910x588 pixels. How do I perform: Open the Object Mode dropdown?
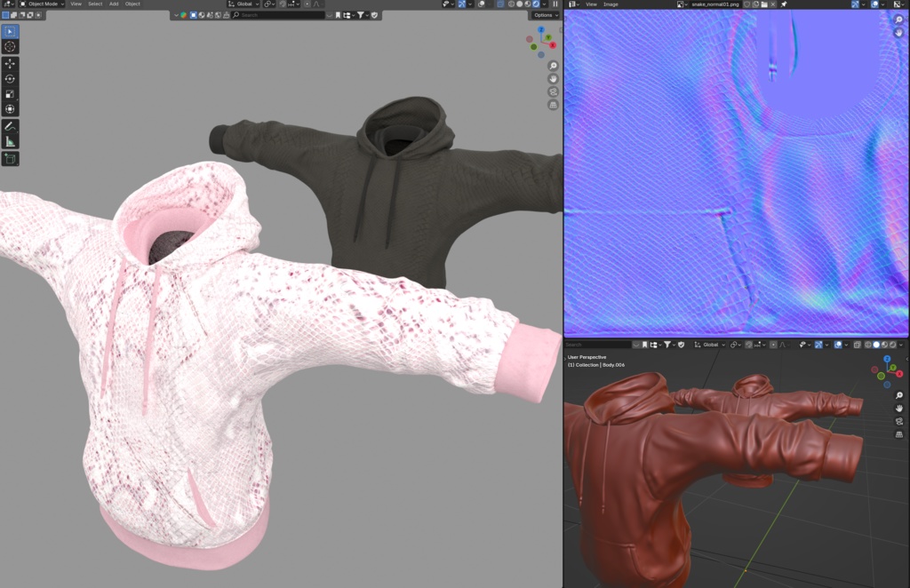43,4
